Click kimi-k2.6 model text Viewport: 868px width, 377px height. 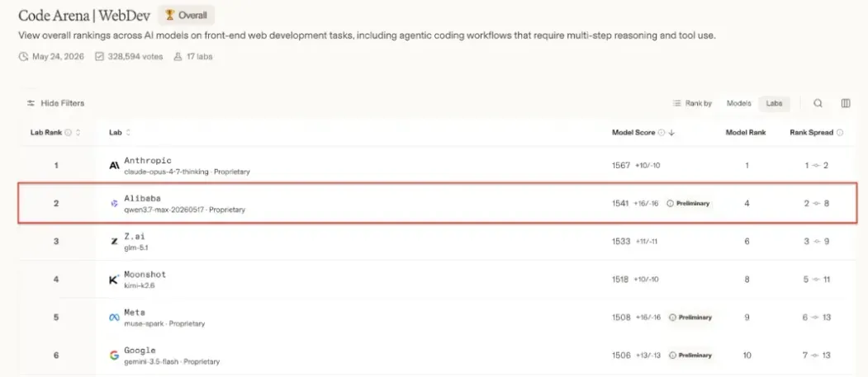pos(139,285)
